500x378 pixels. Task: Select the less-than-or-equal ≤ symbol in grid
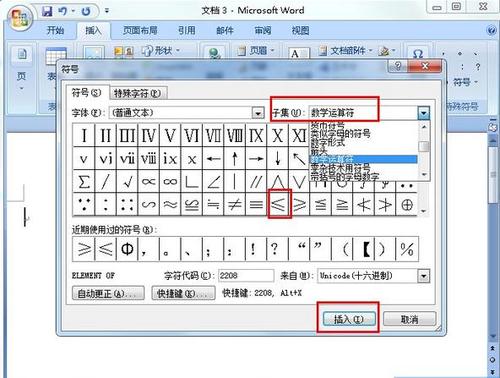click(x=278, y=204)
